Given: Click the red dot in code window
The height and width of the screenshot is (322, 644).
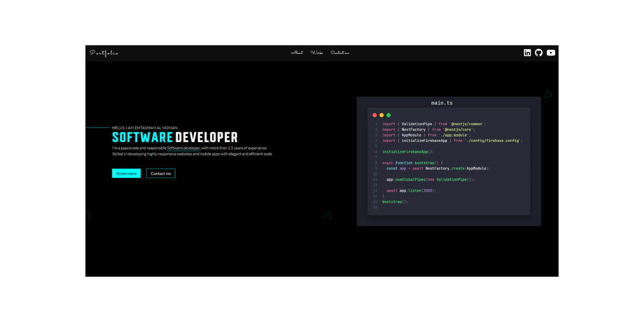Looking at the screenshot, I should pos(374,115).
